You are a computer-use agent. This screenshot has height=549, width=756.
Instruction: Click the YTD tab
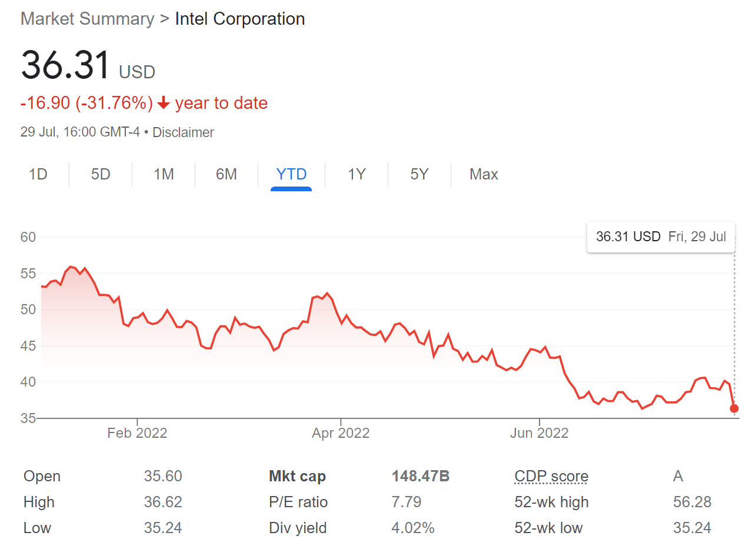point(291,175)
